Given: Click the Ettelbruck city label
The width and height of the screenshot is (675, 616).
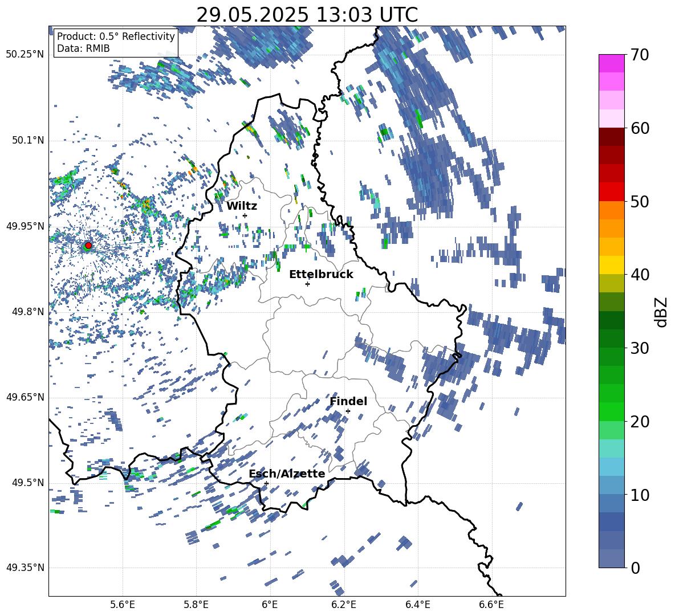Looking at the screenshot, I should point(321,274).
